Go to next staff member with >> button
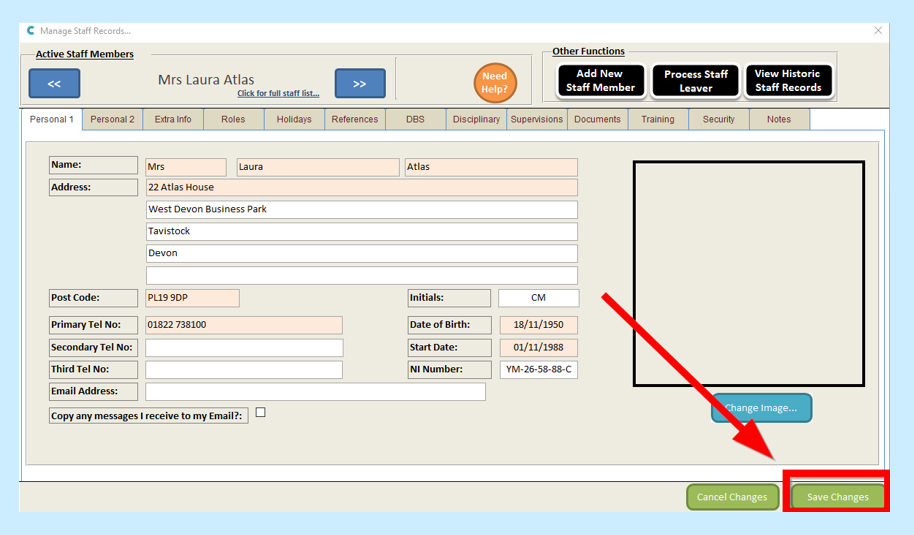Viewport: 914px width, 535px height. (359, 84)
